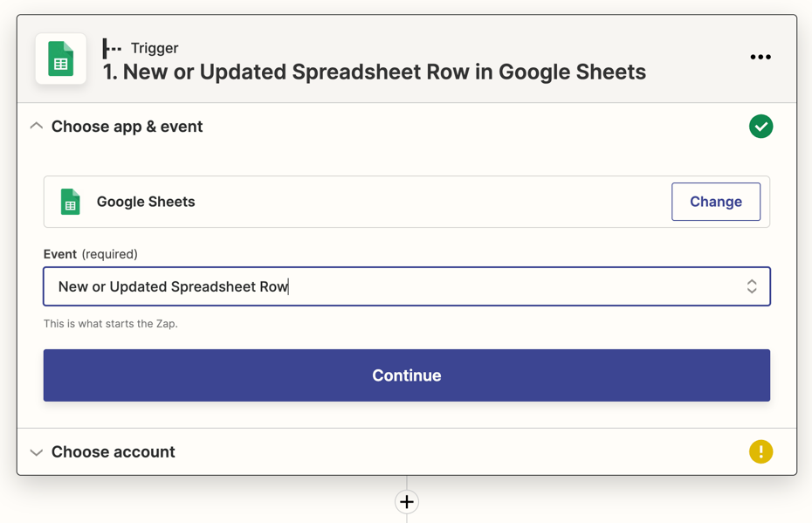Click the Change app button

pos(716,202)
